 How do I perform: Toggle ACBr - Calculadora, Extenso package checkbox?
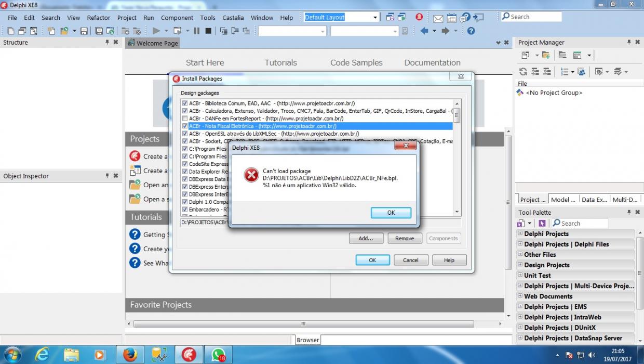point(184,111)
